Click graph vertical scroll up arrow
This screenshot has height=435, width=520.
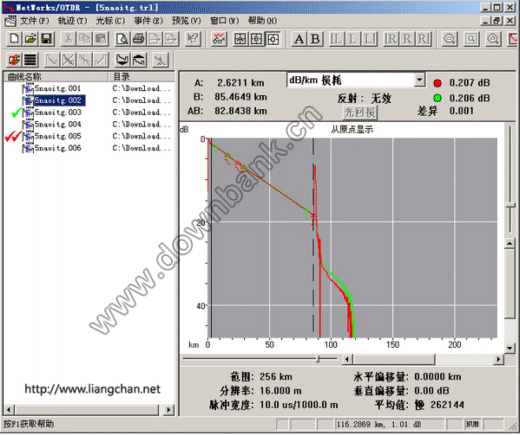point(510,244)
